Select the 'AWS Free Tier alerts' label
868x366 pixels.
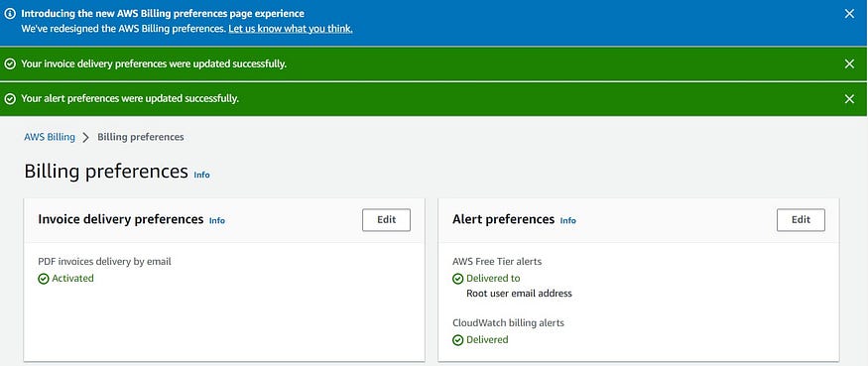(497, 261)
